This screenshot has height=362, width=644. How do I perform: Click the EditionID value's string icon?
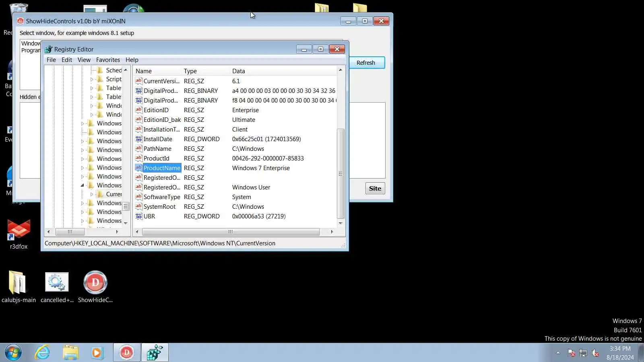[139, 110]
